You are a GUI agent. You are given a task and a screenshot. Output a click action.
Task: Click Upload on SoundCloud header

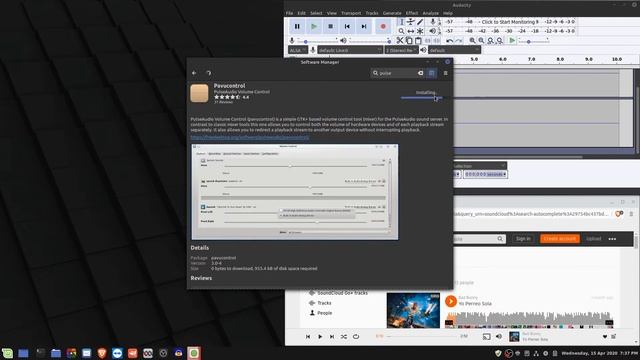[593, 239]
